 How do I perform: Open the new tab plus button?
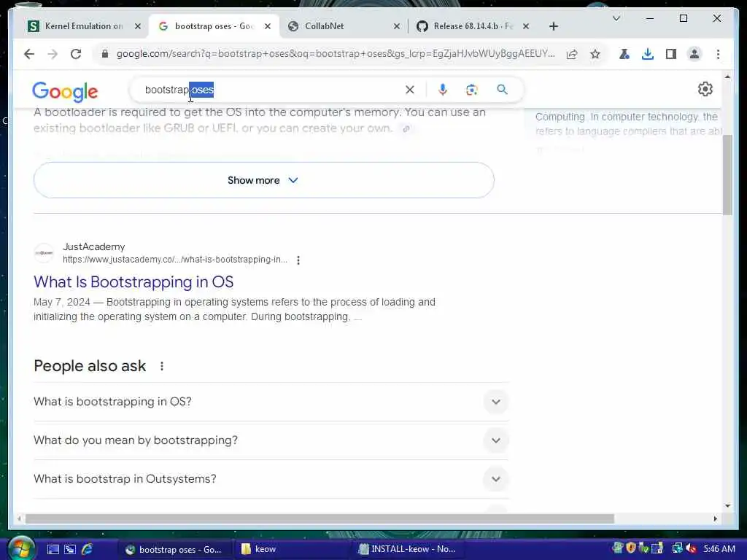click(x=553, y=26)
